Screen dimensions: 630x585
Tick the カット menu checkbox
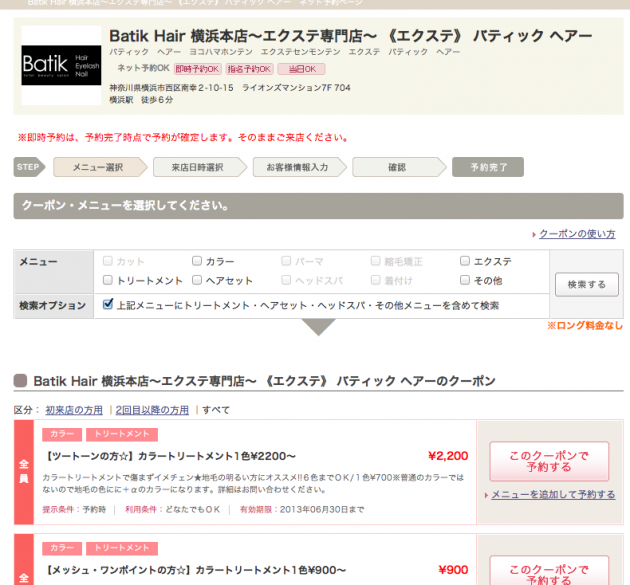point(107,261)
